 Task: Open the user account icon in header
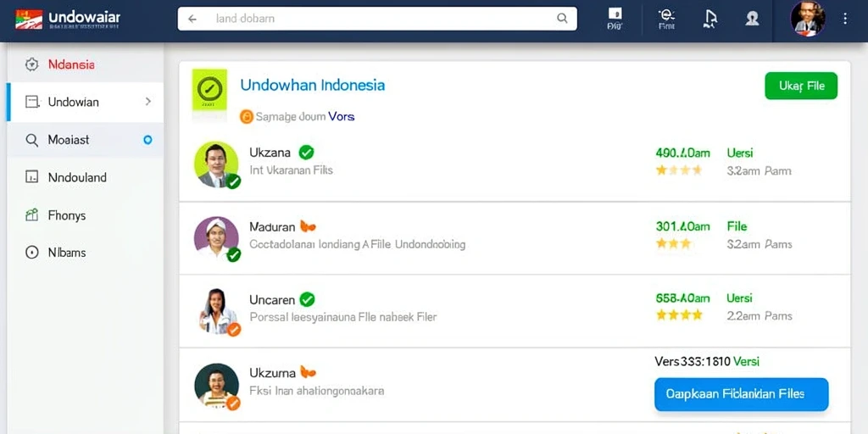click(752, 19)
